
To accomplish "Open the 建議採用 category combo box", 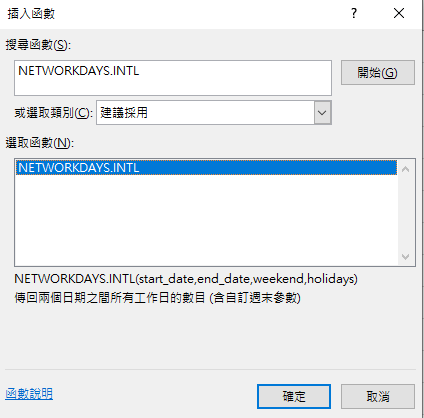I will click(214, 113).
